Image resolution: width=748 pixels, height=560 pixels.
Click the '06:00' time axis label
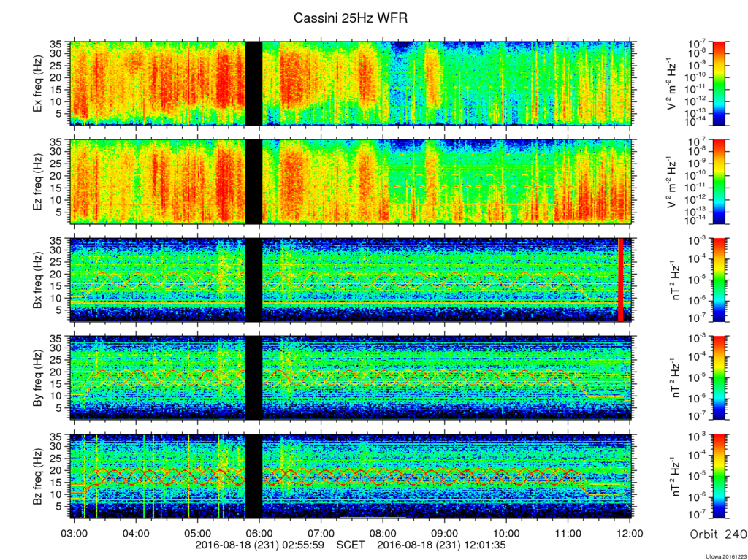point(259,532)
